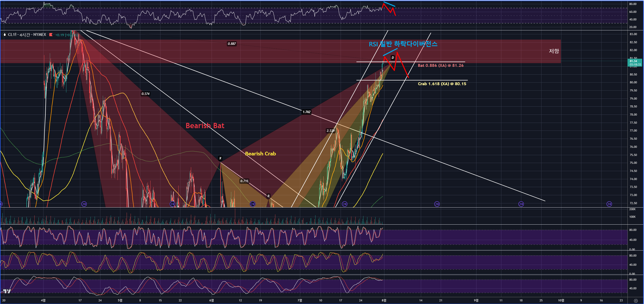Select the Crab 1.618 (XA) @ 80.15 label
The height and width of the screenshot is (304, 644).
(442, 84)
